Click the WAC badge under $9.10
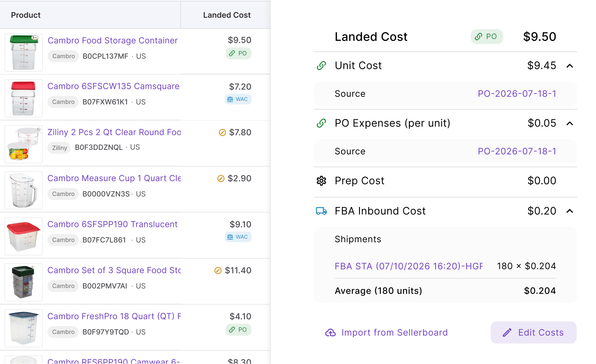This screenshot has height=364, width=596. 238,237
